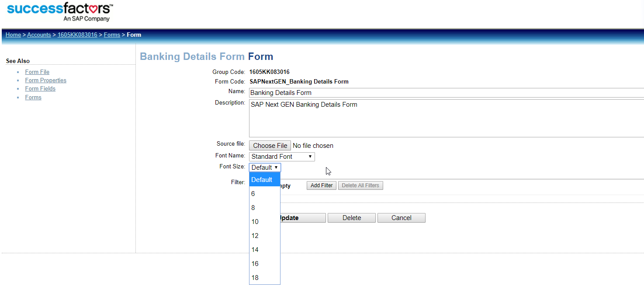Image resolution: width=644 pixels, height=297 pixels.
Task: Open Form Properties link
Action: tap(46, 80)
